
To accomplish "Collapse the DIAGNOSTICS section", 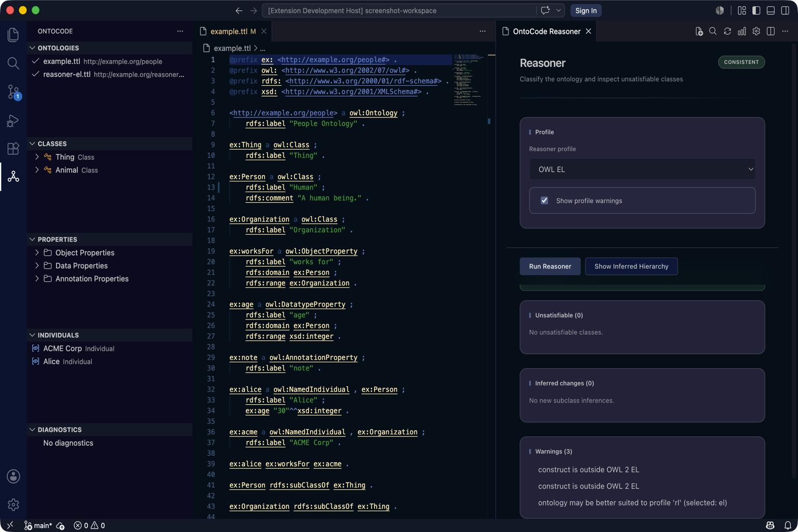I will (110, 430).
